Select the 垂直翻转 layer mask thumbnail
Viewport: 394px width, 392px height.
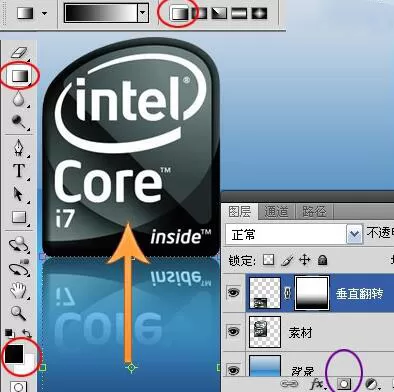click(x=312, y=293)
